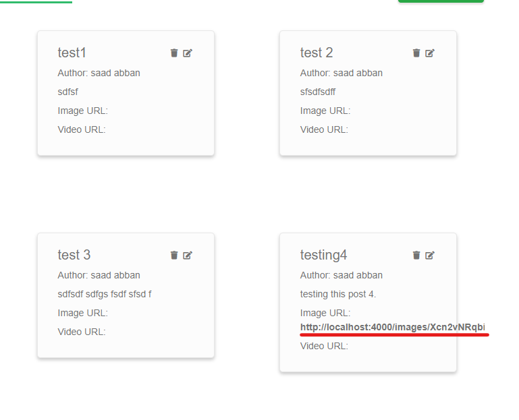
Task: Click edit pencil on testing4 card
Action: (430, 255)
